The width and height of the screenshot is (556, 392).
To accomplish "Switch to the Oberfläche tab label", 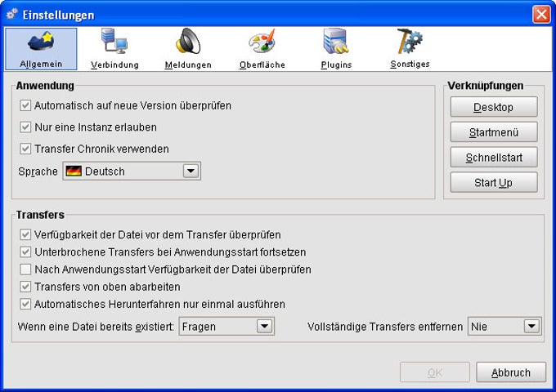I will click(262, 65).
